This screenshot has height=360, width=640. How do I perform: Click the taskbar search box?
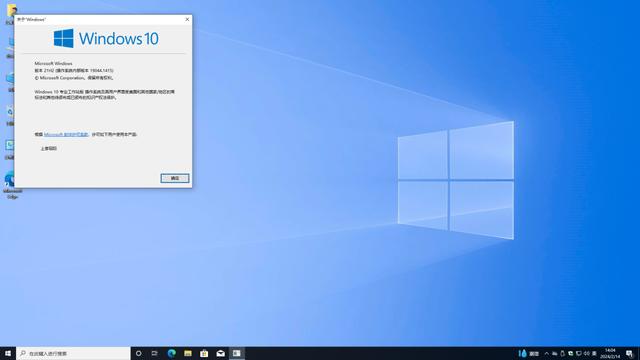click(73, 353)
